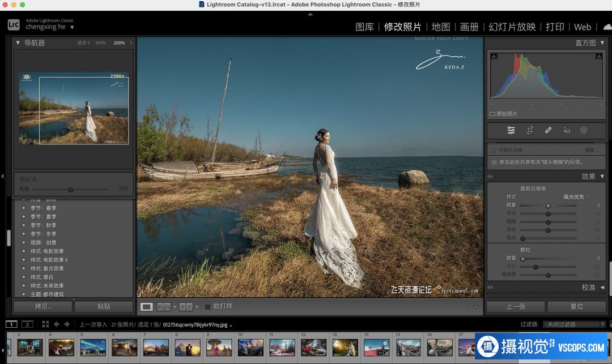Screen dimensions: 612x364
Task: Set navigator zoom to 100%
Action: click(x=101, y=43)
